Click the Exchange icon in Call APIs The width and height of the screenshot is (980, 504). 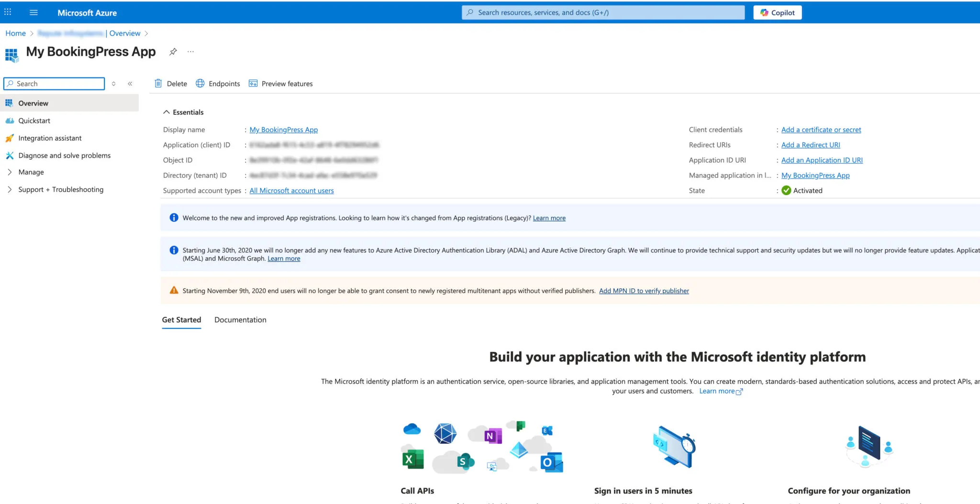[x=547, y=430]
